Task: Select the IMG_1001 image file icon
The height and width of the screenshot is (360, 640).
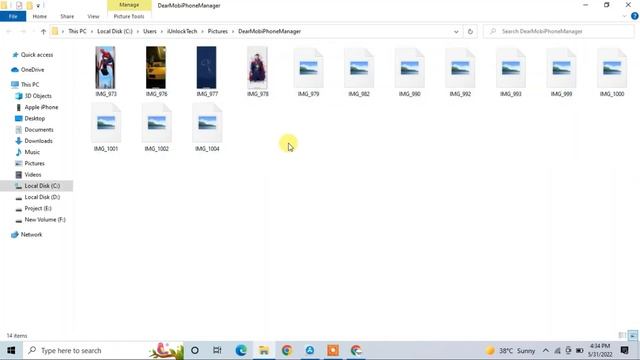Action: 106,122
